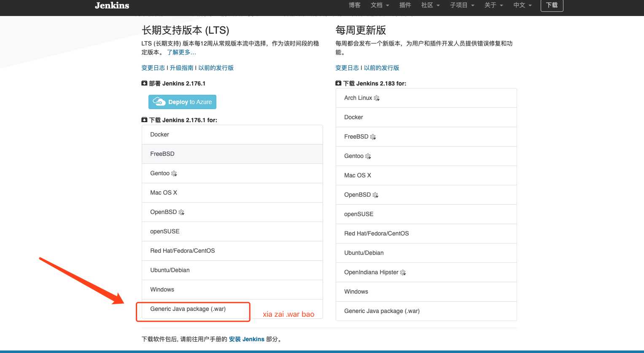The width and height of the screenshot is (644, 353).
Task: Click gear icon beside LTS Gentoo
Action: 174,174
